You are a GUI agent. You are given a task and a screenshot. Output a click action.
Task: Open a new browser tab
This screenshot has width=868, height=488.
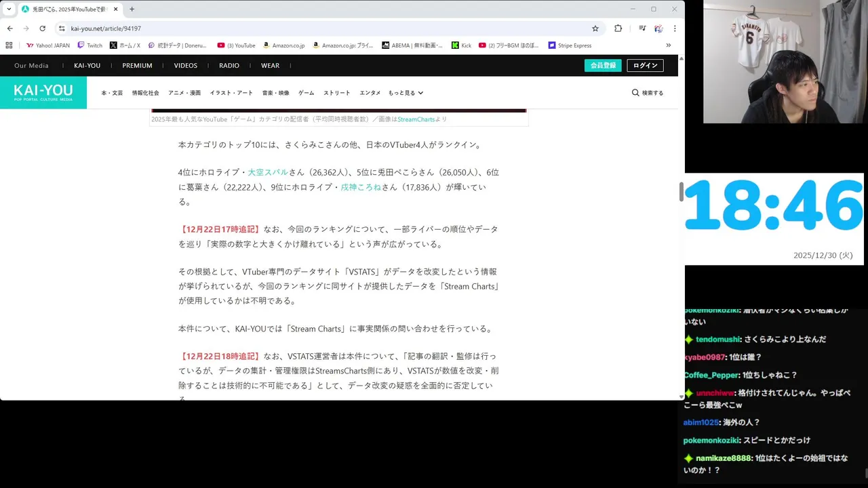pyautogui.click(x=132, y=9)
